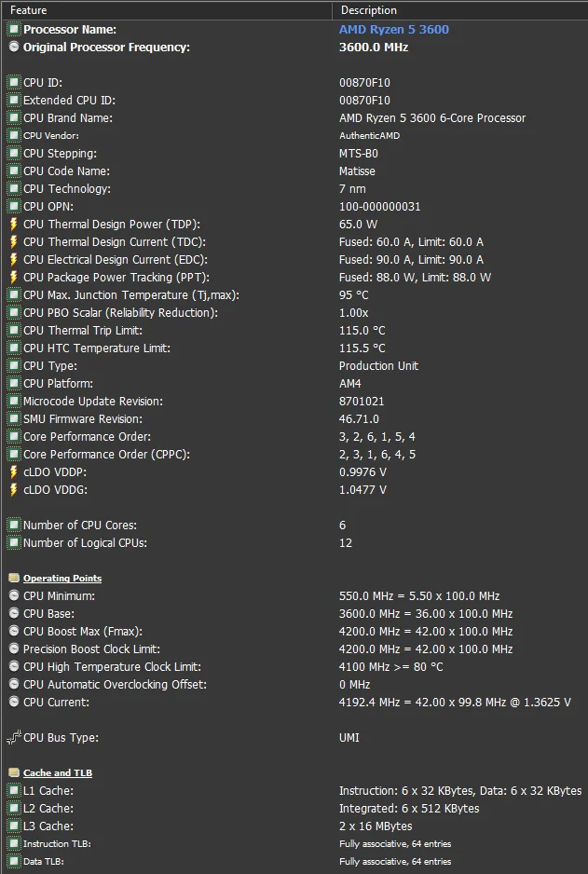Click the chip icon beside L3 Cache
This screenshot has height=874, width=588.
pyautogui.click(x=14, y=826)
